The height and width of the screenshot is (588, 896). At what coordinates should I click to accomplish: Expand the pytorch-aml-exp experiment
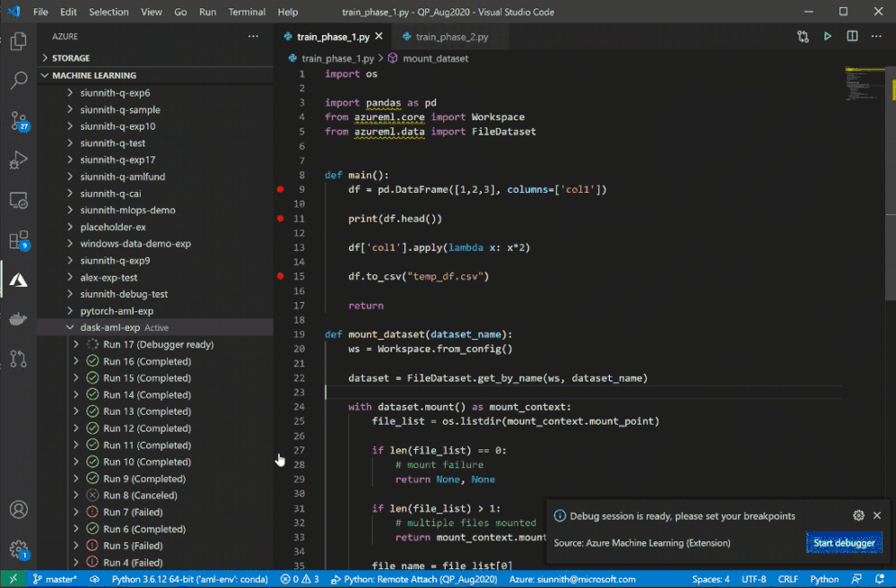(x=70, y=311)
